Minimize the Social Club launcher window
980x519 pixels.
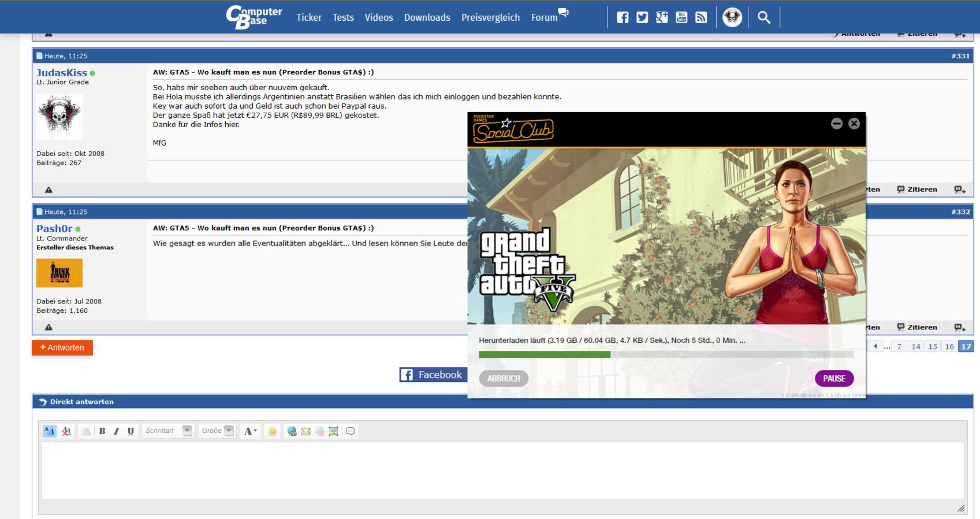836,124
